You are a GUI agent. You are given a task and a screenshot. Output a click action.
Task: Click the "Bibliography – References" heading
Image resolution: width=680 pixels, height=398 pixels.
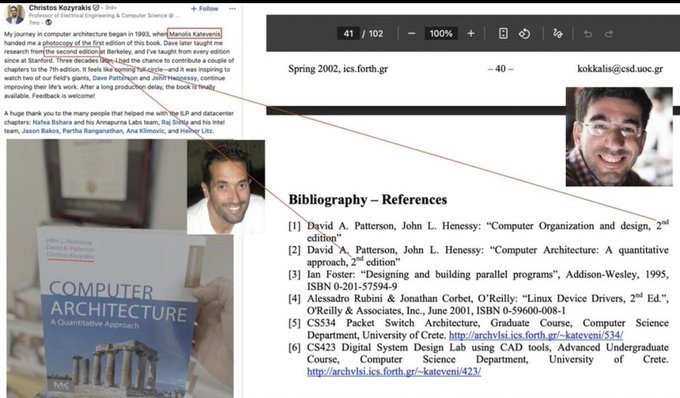368,199
